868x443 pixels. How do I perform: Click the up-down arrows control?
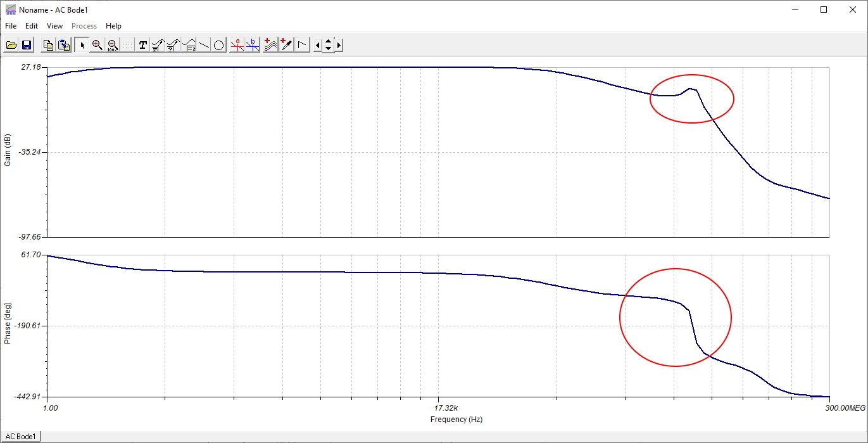pos(328,45)
